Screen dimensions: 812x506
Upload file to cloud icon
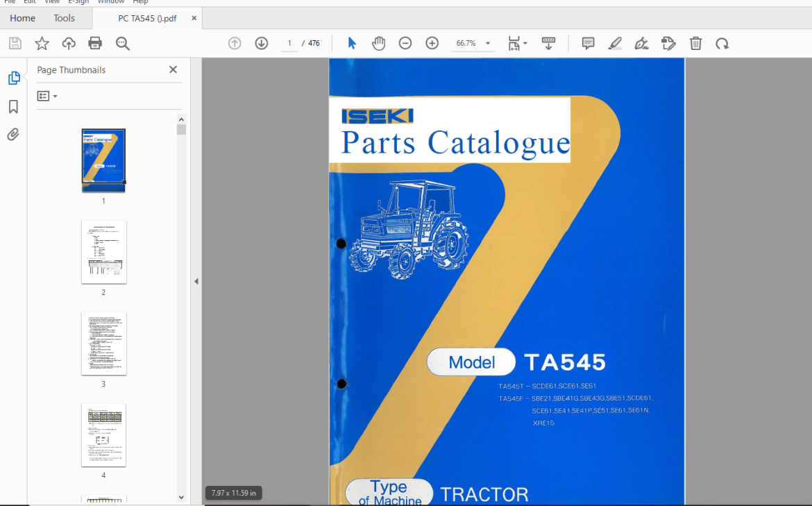[x=68, y=44]
